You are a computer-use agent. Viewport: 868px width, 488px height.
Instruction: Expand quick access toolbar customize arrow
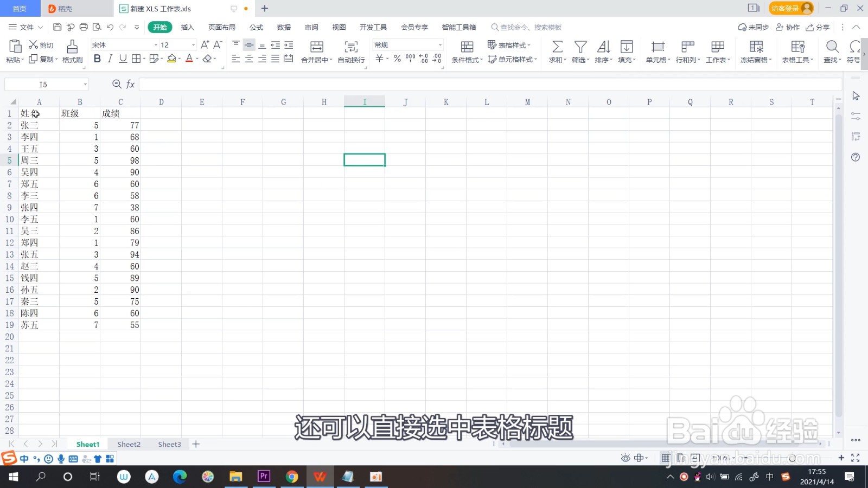(x=137, y=27)
